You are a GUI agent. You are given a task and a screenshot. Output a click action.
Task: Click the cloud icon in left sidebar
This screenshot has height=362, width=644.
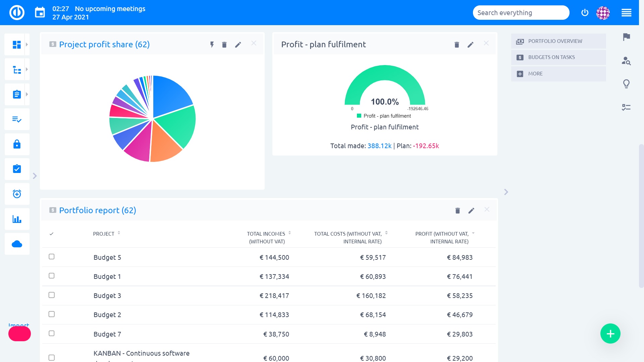coord(17,244)
